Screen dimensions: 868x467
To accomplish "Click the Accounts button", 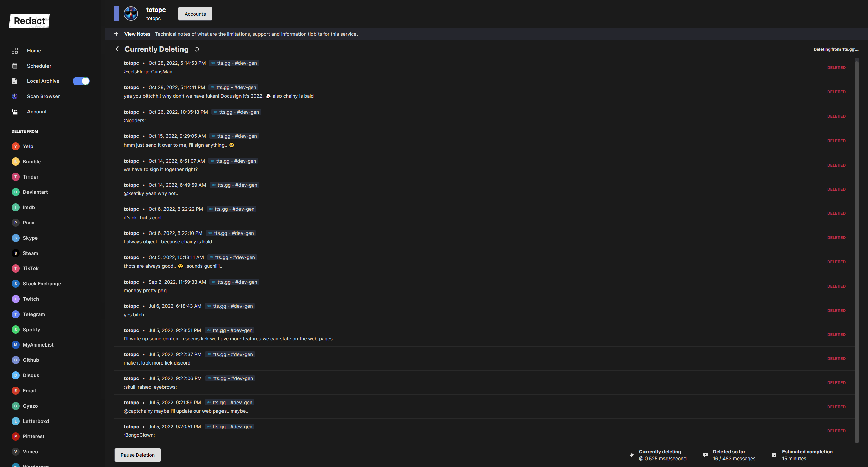I will [195, 14].
